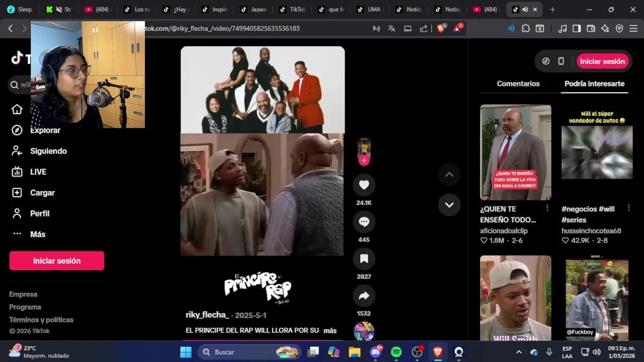Image resolution: width=644 pixels, height=362 pixels.
Task: Open the weather widget 23°C
Action: coord(38,351)
